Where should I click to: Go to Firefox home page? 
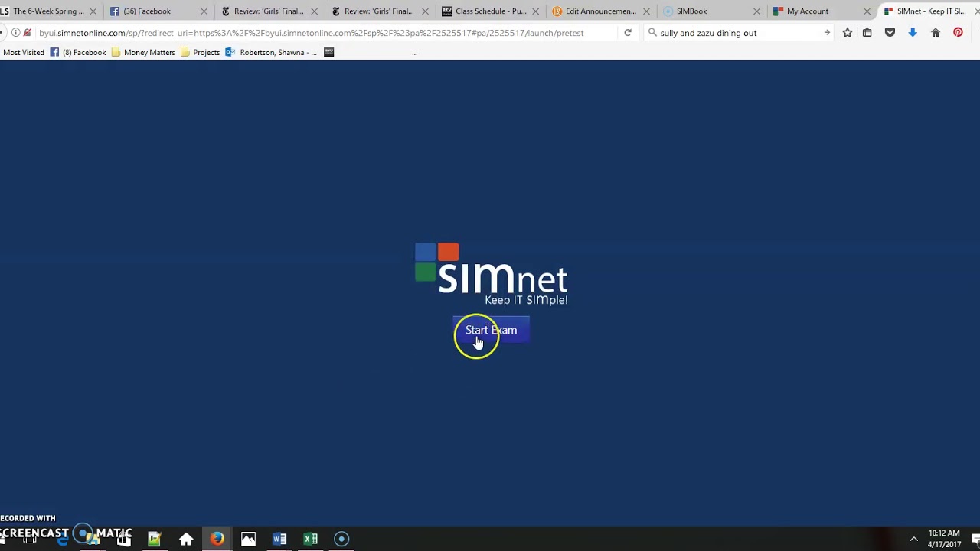coord(936,33)
